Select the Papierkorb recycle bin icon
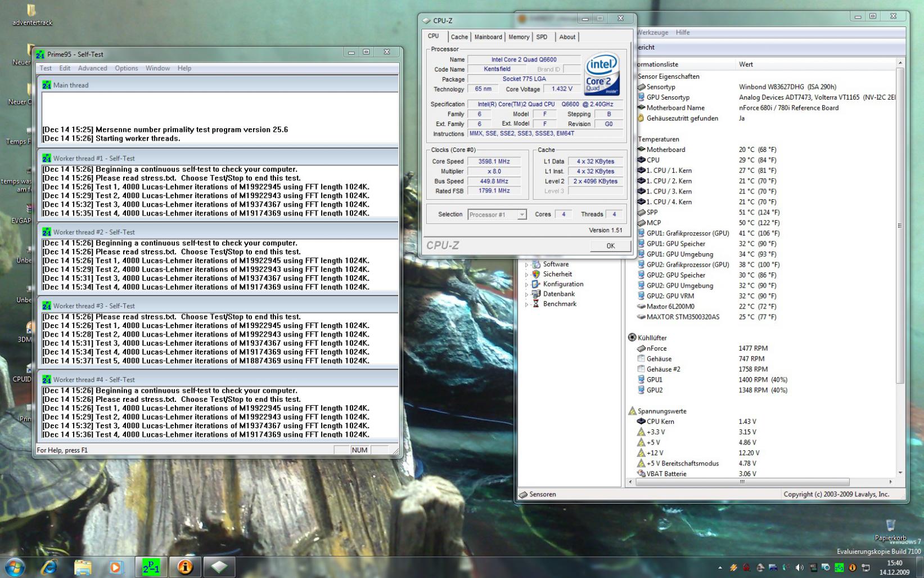Viewport: 924px width, 578px height. tap(890, 530)
